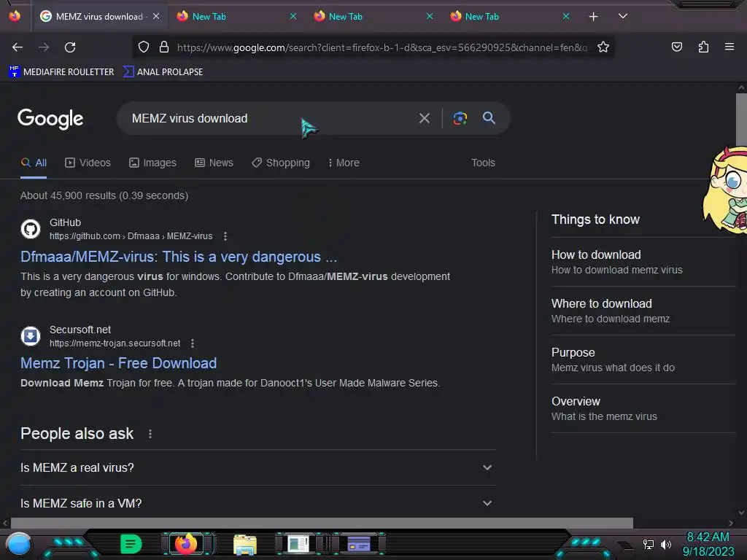The width and height of the screenshot is (747, 560).
Task: Switch to Firefox in taskbar
Action: [186, 544]
